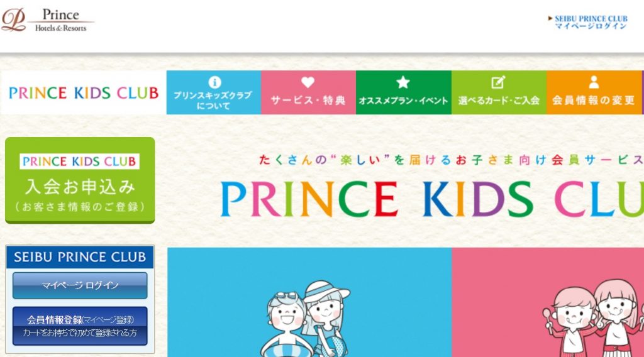Open the 会員情報の変更 tab
Image resolution: width=644 pixels, height=357 pixels.
[594, 92]
